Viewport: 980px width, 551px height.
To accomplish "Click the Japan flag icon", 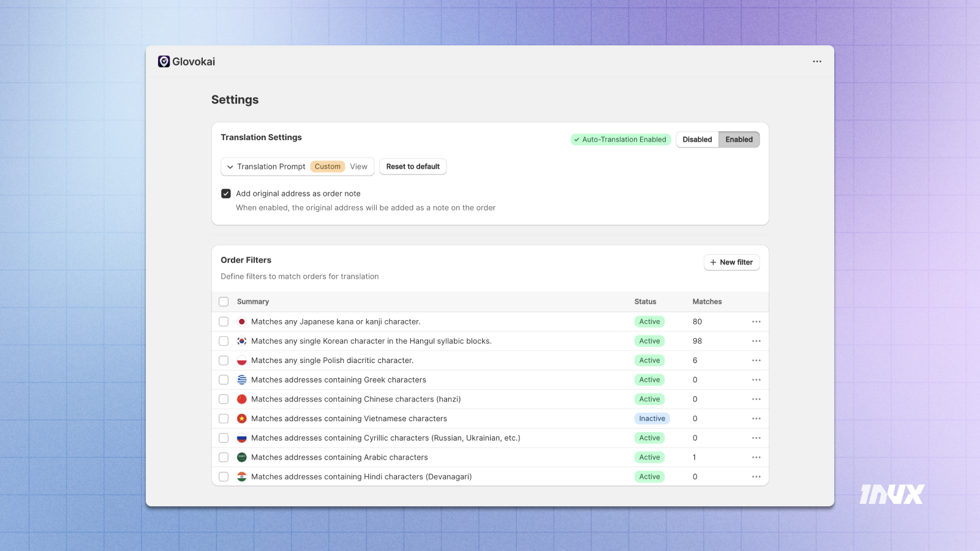I will click(x=242, y=321).
